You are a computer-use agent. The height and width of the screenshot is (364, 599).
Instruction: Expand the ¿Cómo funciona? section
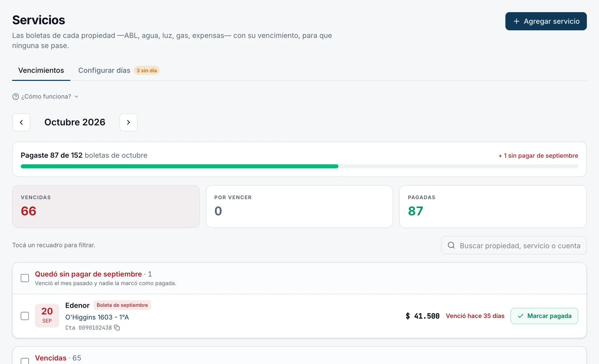[46, 97]
